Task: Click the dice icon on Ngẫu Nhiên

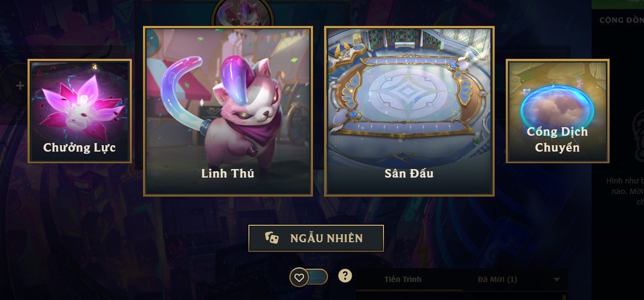Action: (x=272, y=238)
